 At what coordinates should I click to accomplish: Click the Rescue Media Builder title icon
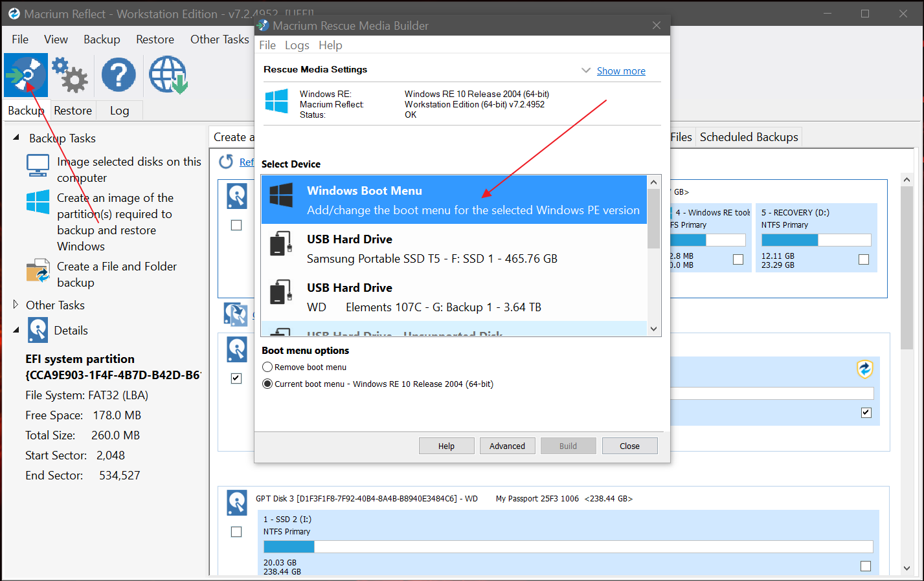[x=263, y=25]
